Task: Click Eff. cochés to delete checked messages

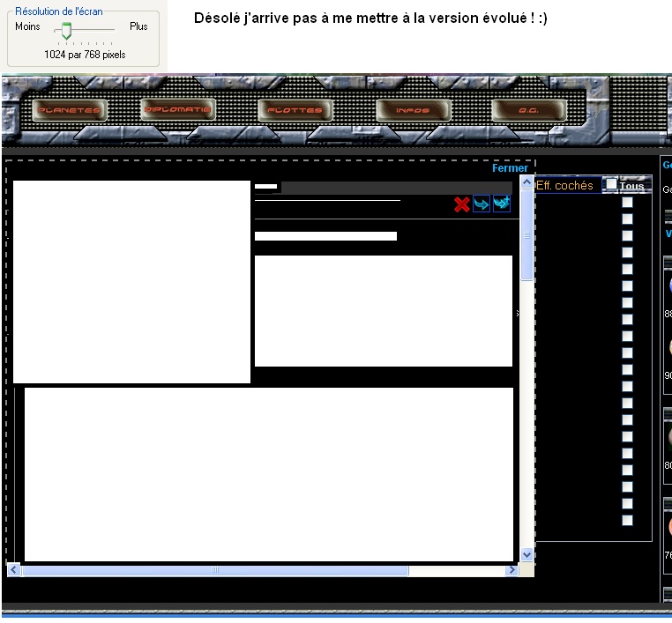Action: point(564,185)
